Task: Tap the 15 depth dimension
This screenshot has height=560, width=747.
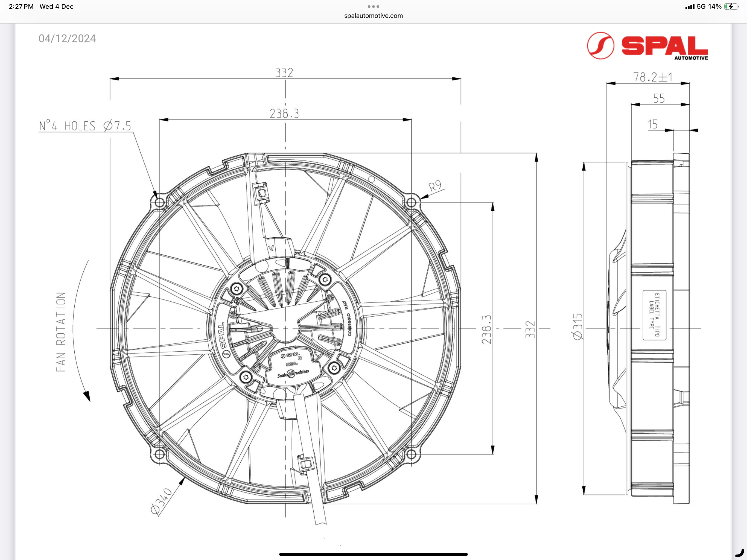Action: tap(652, 124)
